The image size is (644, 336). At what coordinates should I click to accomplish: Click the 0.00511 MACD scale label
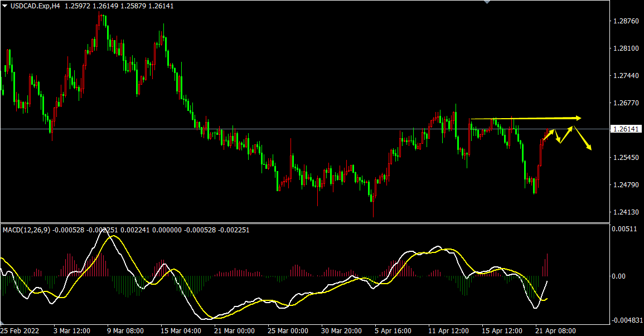(x=624, y=228)
